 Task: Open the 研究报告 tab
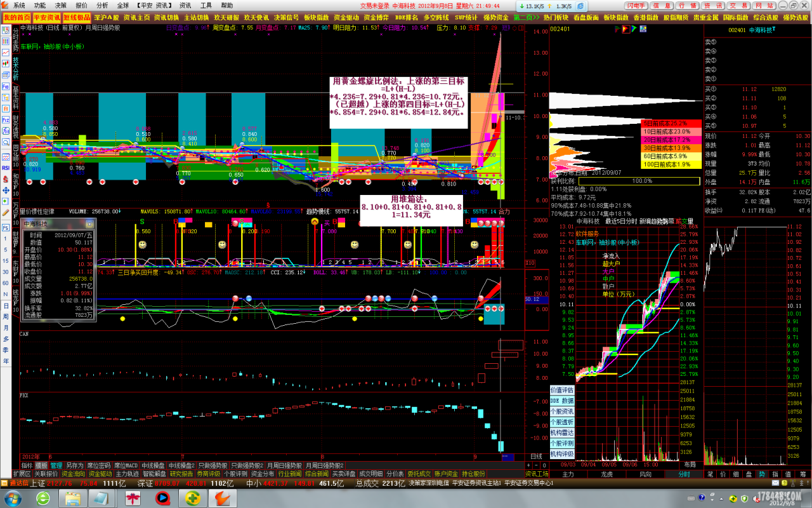point(181,474)
